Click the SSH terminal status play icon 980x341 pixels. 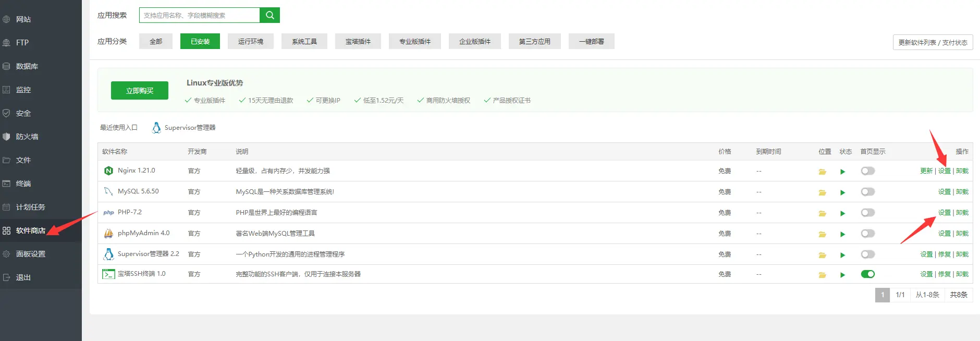tap(842, 275)
